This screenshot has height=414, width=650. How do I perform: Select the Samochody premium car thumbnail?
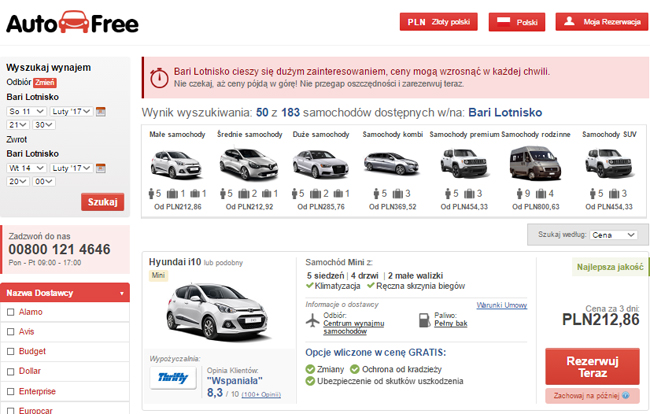click(464, 163)
